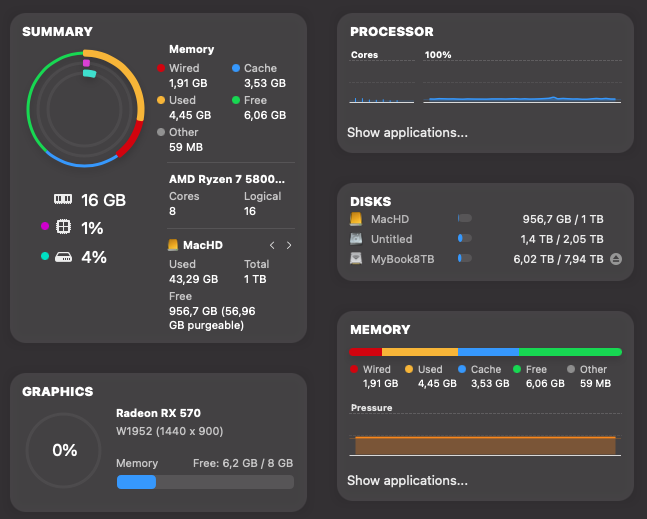Eject the MyBook8TB disk
This screenshot has height=519, width=647.
[x=616, y=259]
